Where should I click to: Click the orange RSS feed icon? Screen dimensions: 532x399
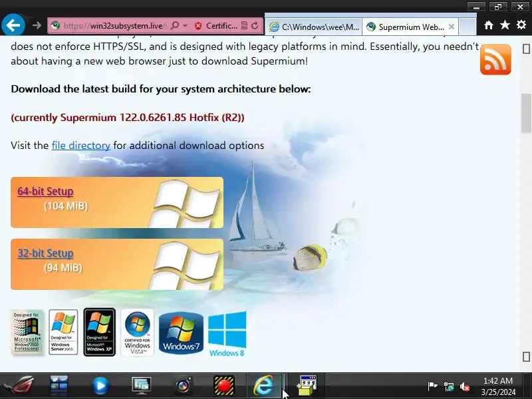(495, 59)
